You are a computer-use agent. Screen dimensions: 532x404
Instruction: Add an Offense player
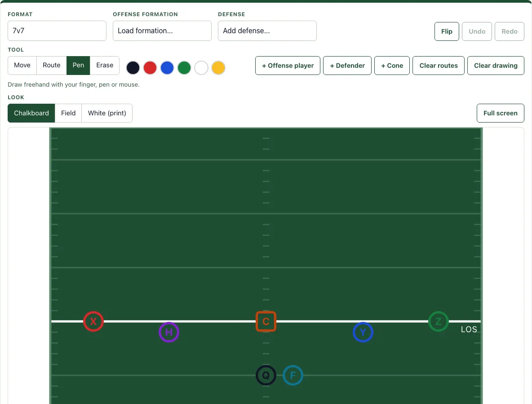tap(288, 66)
